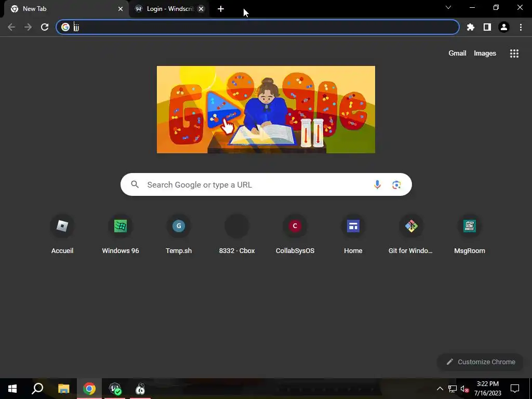532x399 pixels.
Task: Open the CollabSysOS shortcut
Action: [x=295, y=234]
